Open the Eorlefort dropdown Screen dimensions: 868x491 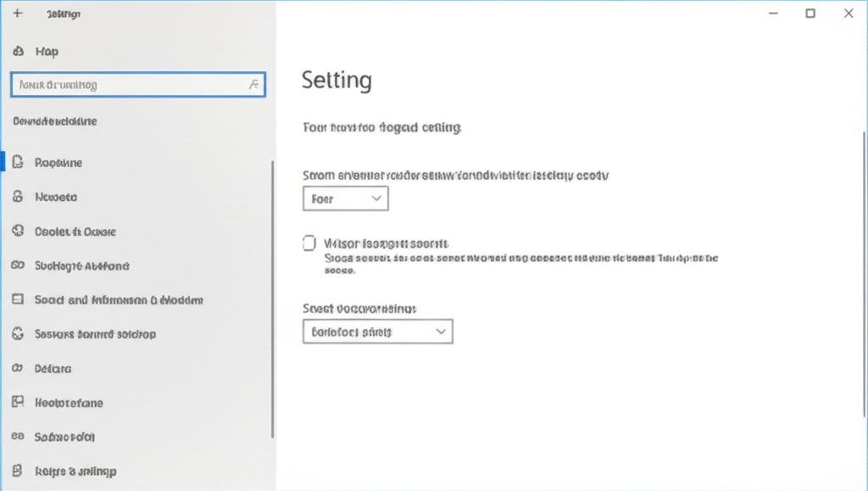pyautogui.click(x=377, y=332)
